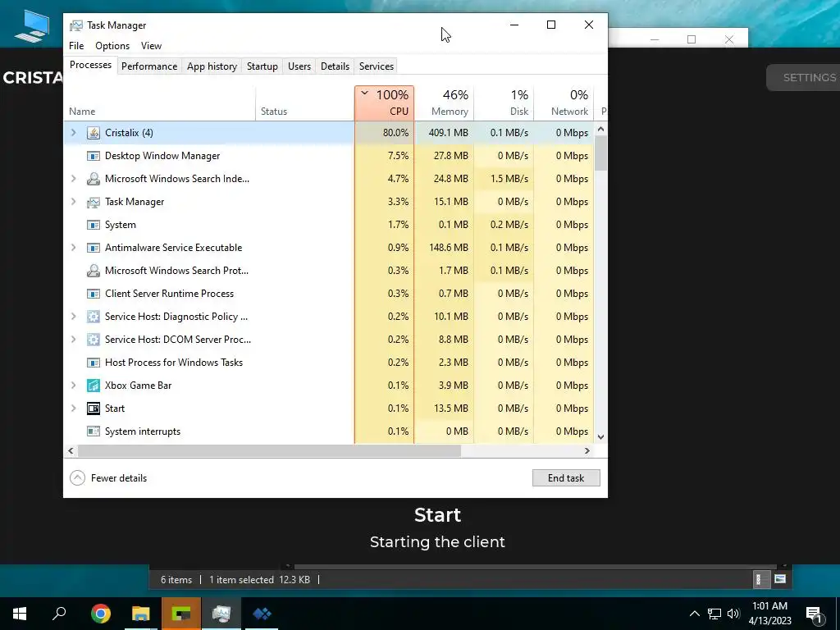840x630 pixels.
Task: Open taskbar search magnifier
Action: coord(59,614)
